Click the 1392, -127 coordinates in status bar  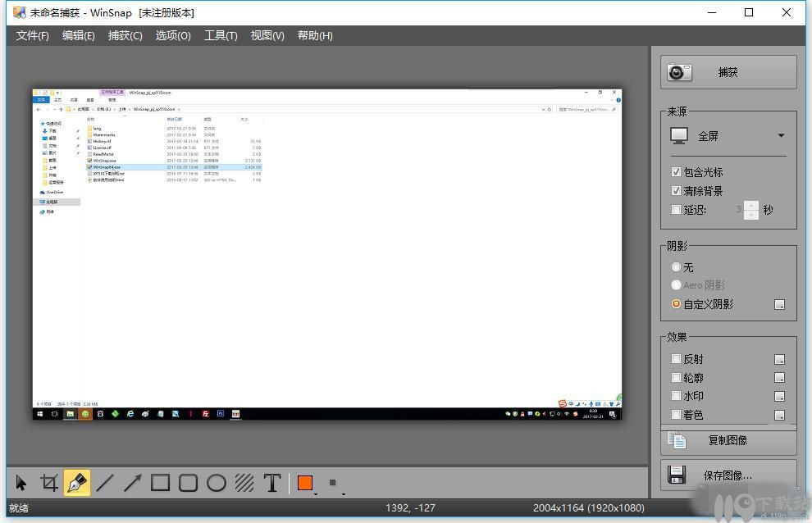(x=410, y=508)
